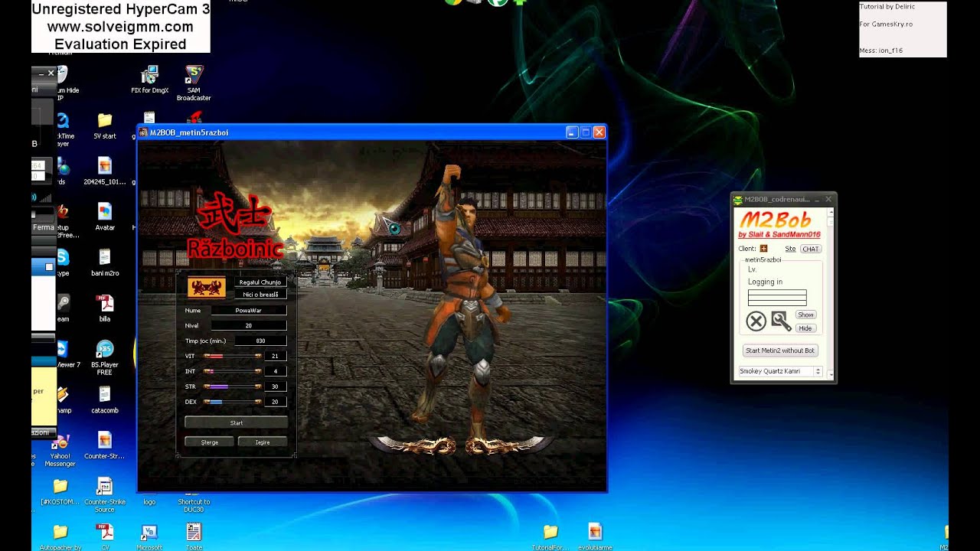Click Start button on character select

click(x=237, y=422)
